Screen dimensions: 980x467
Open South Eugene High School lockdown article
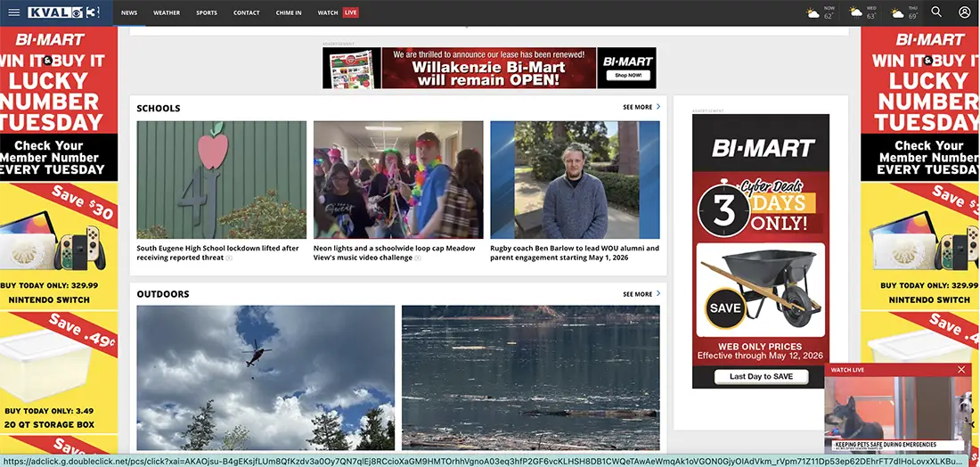click(218, 252)
